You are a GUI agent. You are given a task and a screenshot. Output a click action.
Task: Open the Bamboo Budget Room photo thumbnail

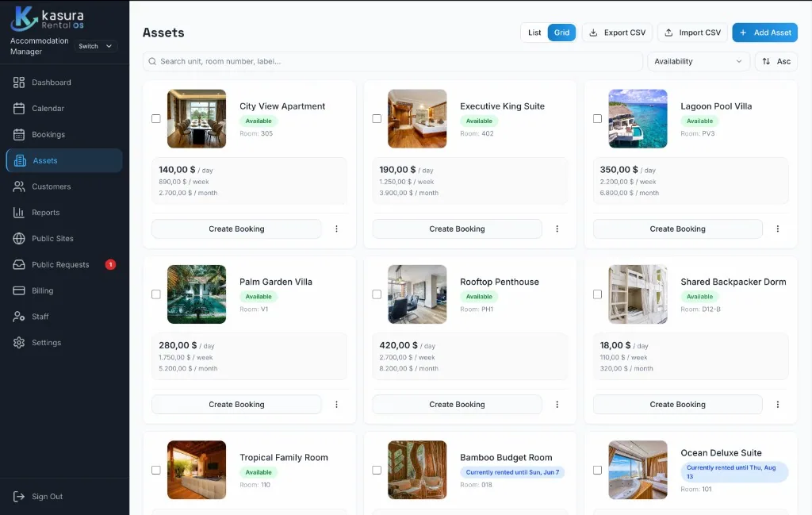click(417, 470)
